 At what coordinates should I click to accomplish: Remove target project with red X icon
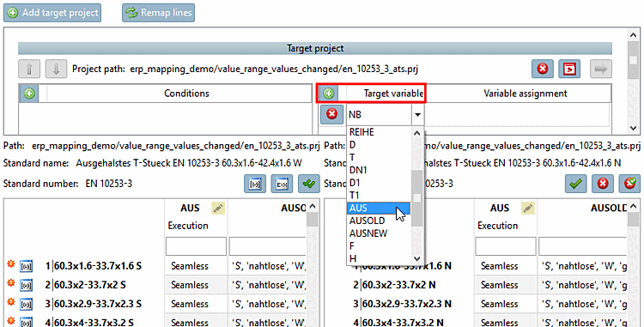(542, 69)
